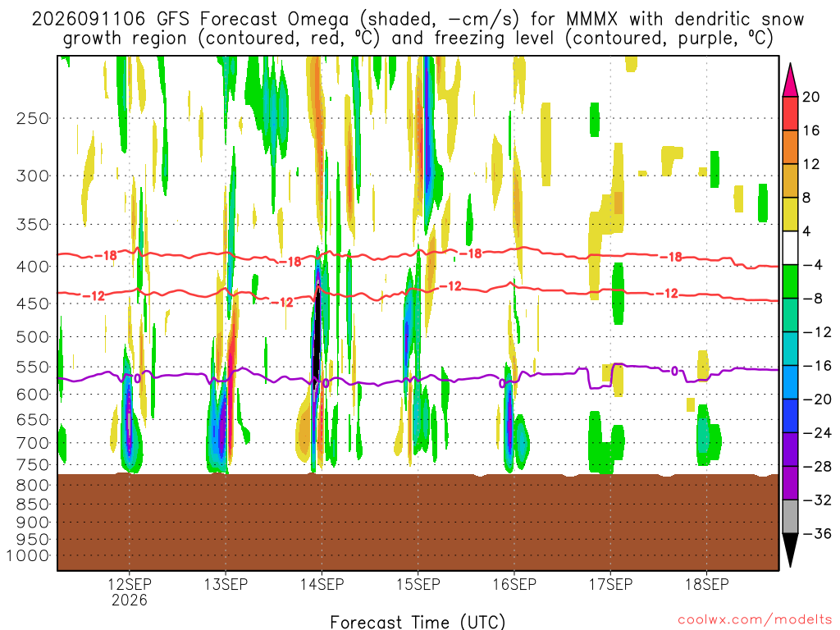The height and width of the screenshot is (630, 840).
Task: Select the magenta upward arrow on colorbar
Action: tap(790, 80)
